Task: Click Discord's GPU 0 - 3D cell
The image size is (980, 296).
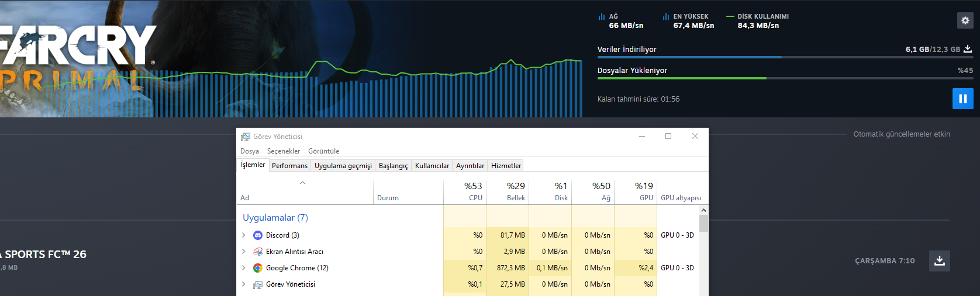Action: 677,235
